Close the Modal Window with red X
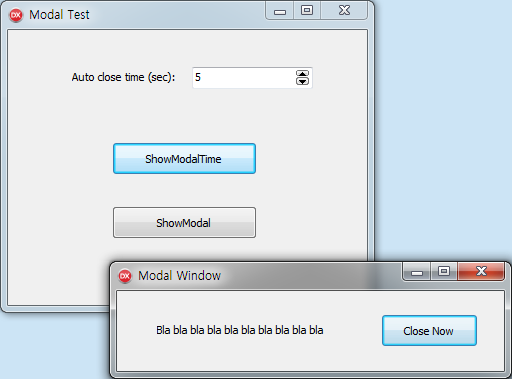The image size is (512, 379). tap(481, 272)
